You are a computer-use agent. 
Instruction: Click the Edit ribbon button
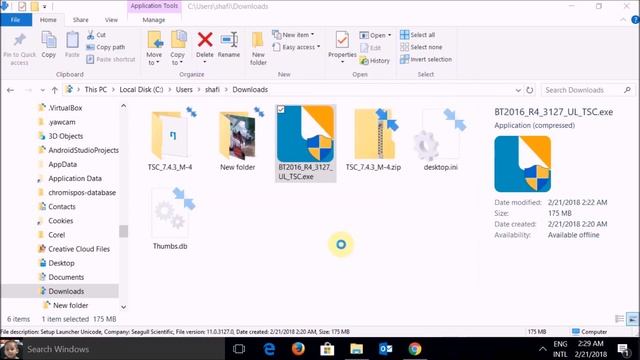pos(371,48)
